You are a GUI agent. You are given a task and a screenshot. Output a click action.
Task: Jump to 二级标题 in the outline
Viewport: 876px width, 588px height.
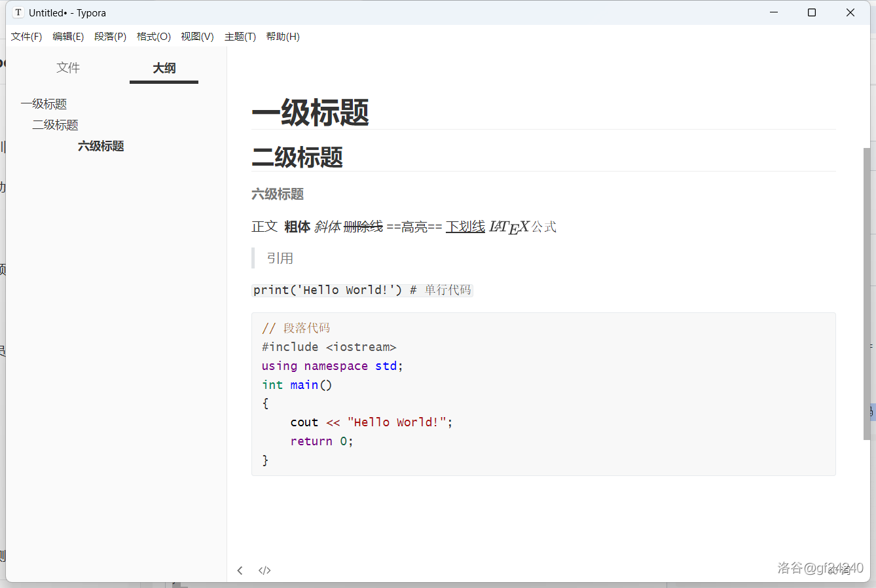56,125
